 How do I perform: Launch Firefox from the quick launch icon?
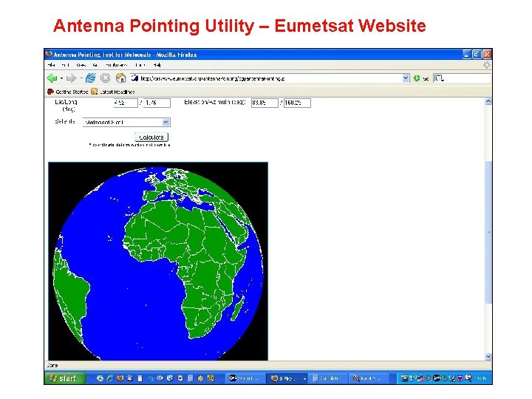120,378
